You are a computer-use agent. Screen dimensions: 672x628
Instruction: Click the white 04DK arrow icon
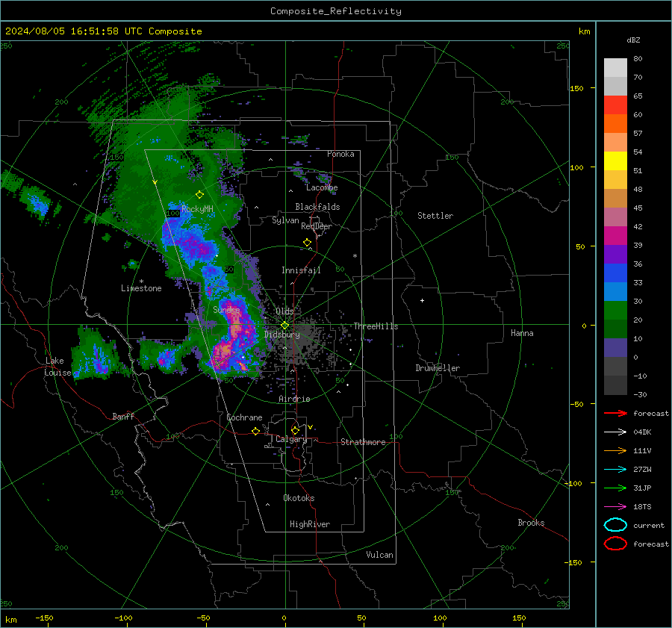coord(615,432)
